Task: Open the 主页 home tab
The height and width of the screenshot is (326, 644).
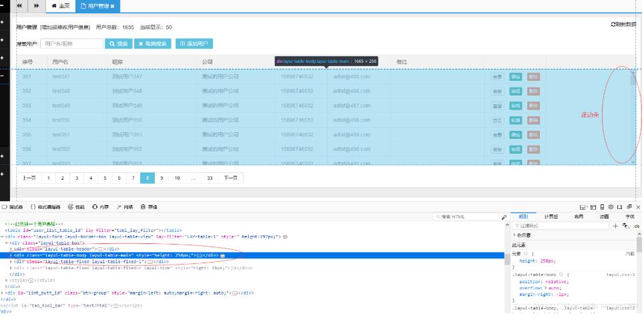Action: pos(61,6)
